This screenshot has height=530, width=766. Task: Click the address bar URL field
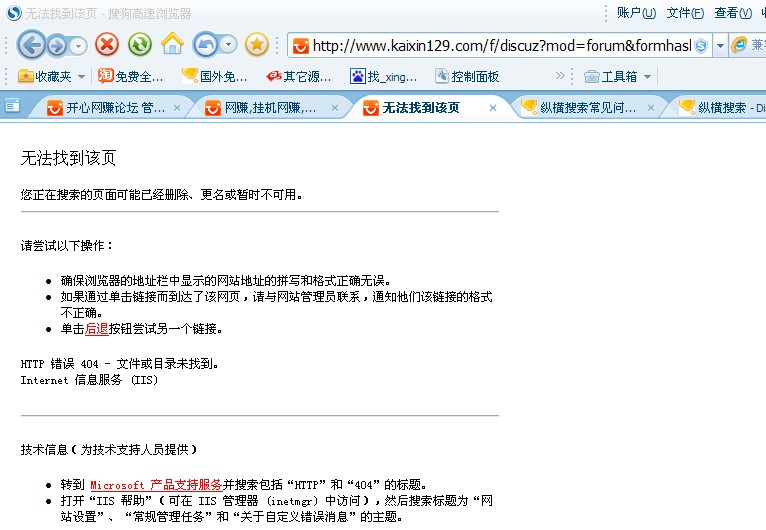[x=502, y=46]
